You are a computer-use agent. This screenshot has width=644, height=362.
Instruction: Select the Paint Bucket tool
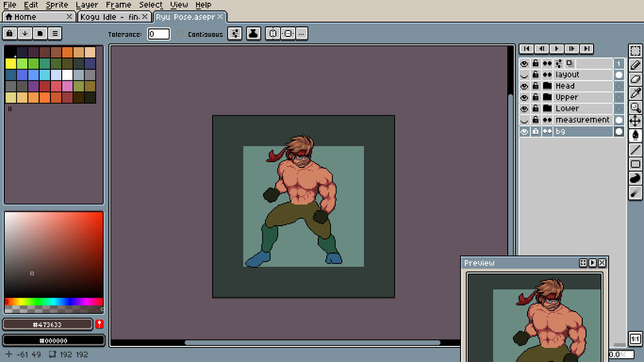(635, 135)
